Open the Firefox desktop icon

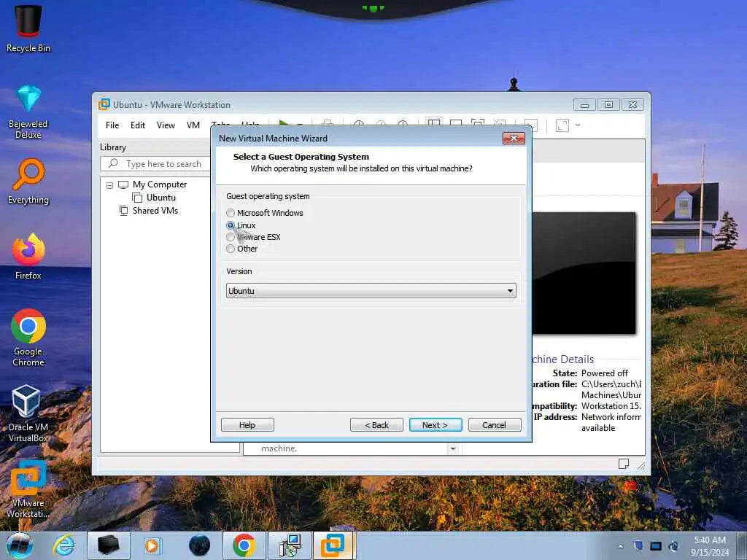(28, 257)
